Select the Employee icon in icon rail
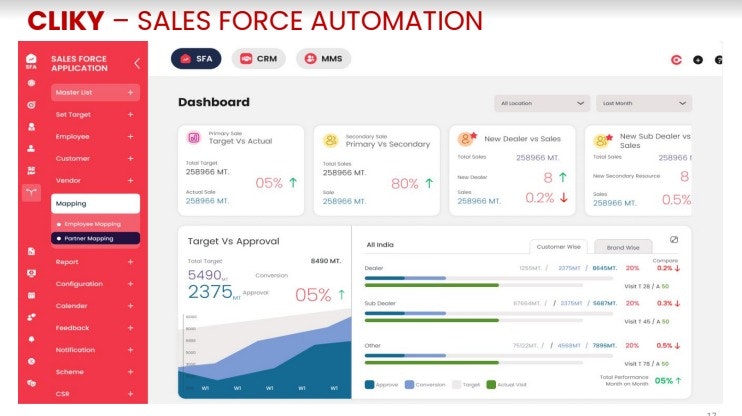742x416 pixels. [31, 126]
